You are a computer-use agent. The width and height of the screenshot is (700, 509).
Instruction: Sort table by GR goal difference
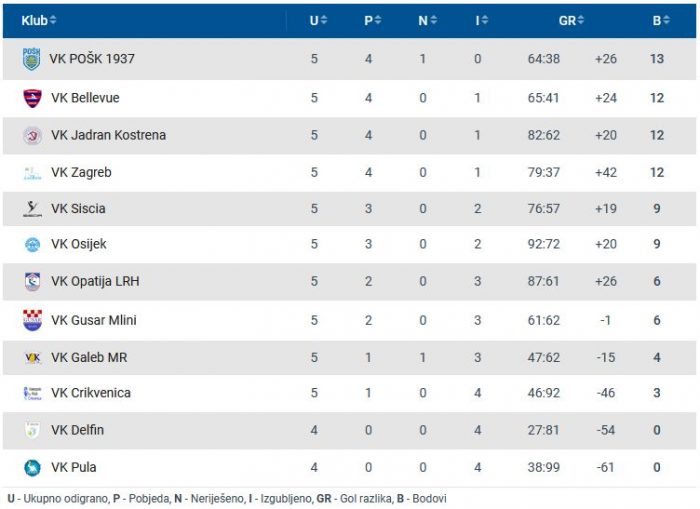coord(571,20)
